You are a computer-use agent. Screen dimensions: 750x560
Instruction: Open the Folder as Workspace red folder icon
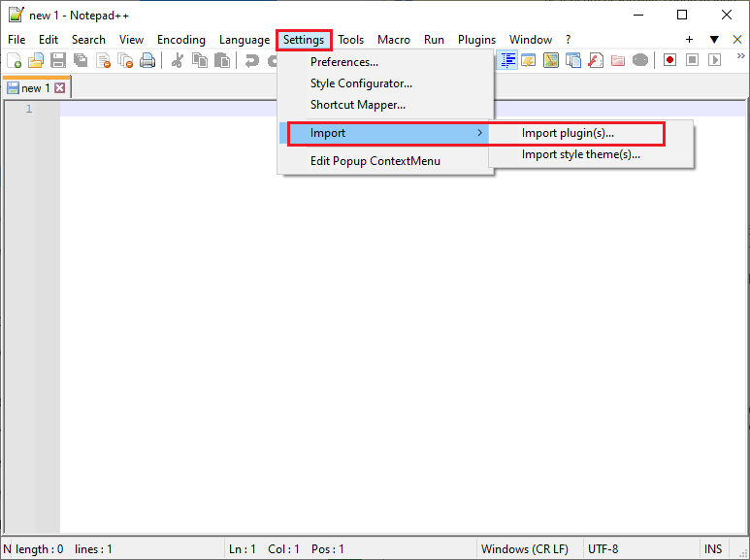click(x=618, y=60)
